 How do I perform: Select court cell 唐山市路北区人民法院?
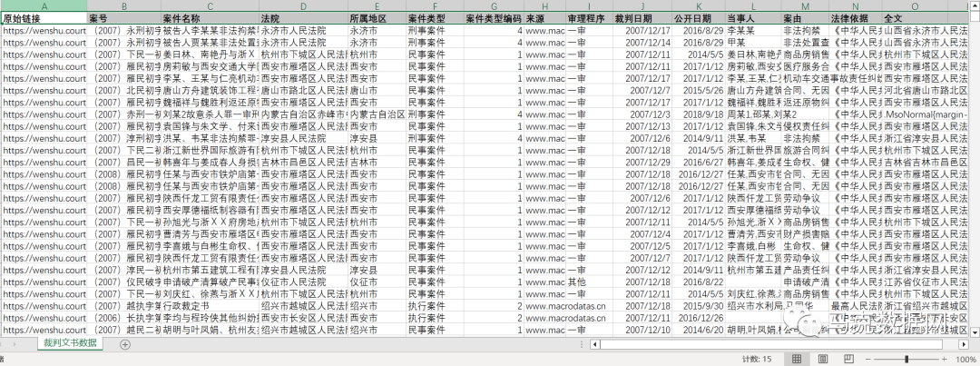pos(303,90)
